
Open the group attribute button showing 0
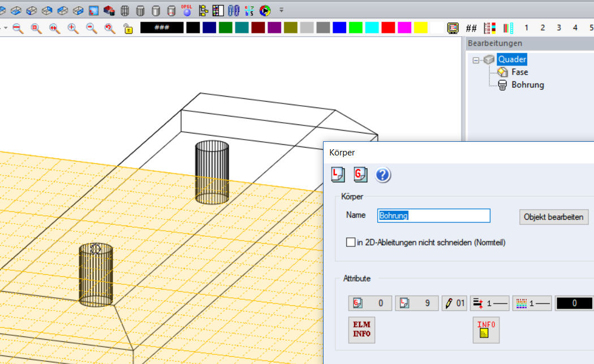[370, 304]
